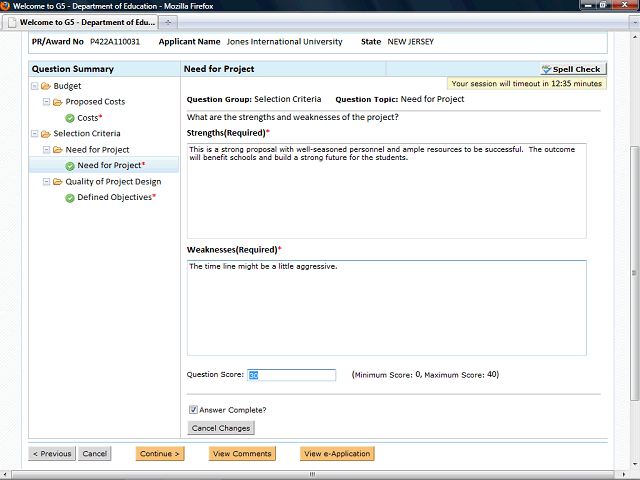Screen dimensions: 640x480
Task: Click the scroll down arrow
Action: click(x=634, y=464)
